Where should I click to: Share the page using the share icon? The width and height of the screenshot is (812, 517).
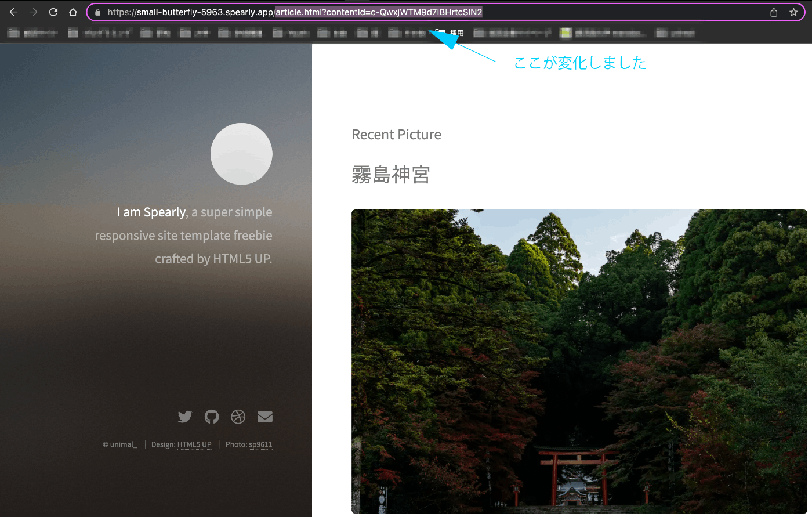774,12
